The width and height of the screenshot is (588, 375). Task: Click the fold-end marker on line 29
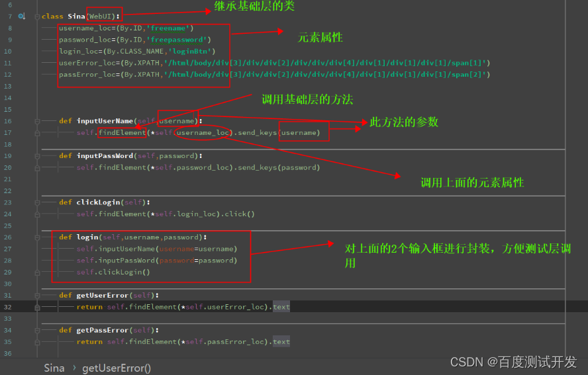(x=37, y=272)
